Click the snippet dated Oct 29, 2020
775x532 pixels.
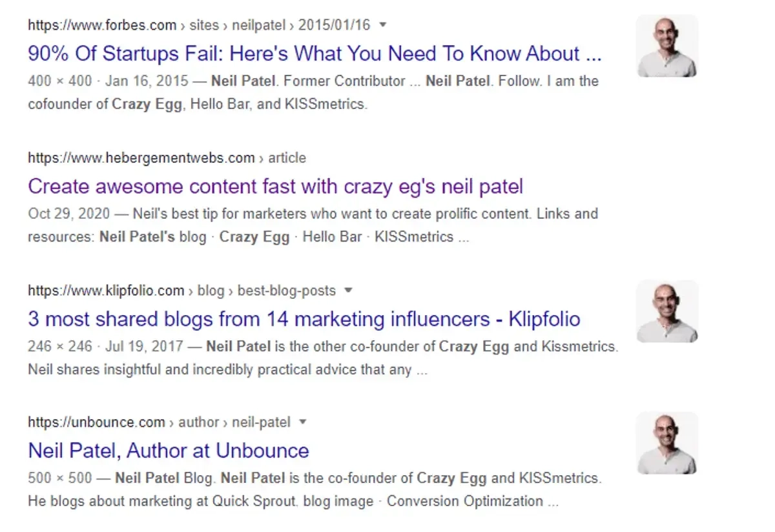pyautogui.click(x=313, y=225)
